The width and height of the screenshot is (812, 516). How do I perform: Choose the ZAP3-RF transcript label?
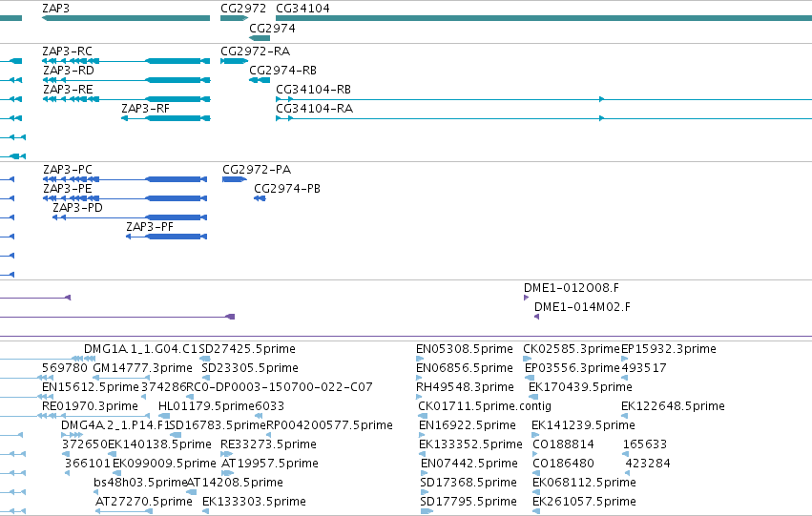[145, 108]
